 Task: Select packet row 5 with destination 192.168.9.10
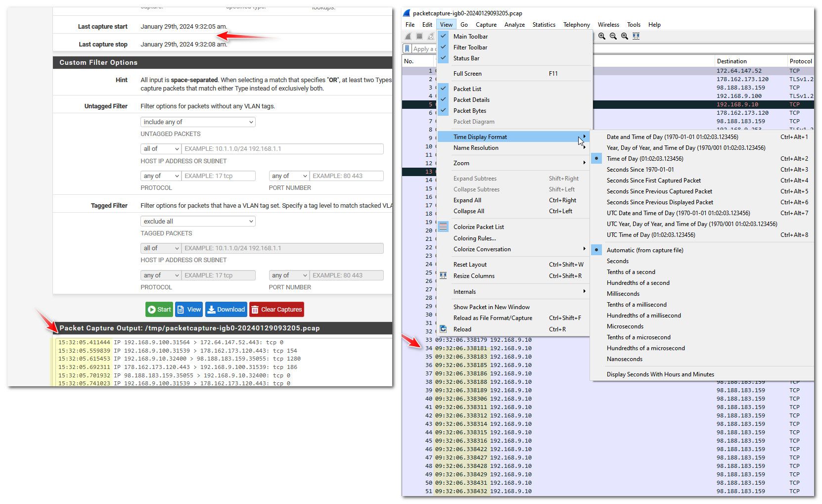608,104
